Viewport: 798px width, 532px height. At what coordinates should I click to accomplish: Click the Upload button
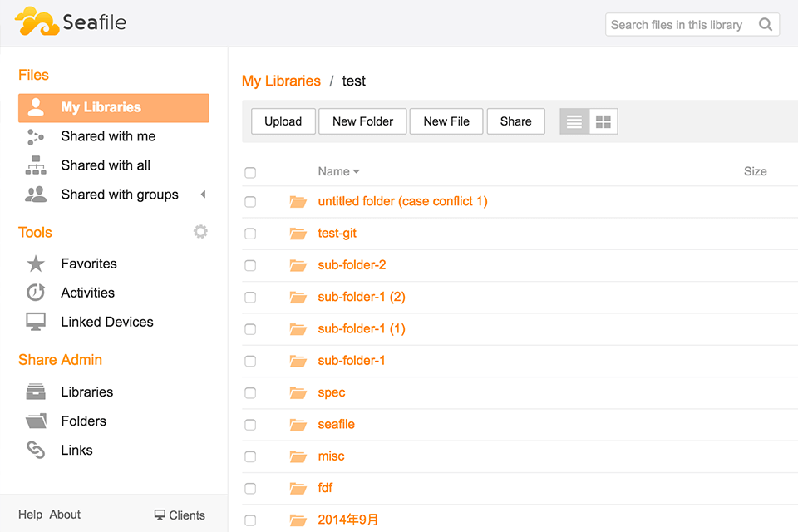coord(283,121)
